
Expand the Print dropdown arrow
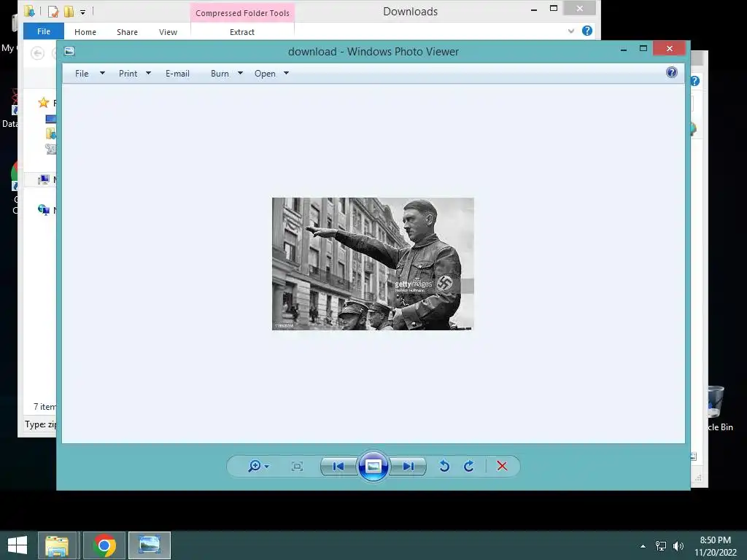(x=148, y=74)
